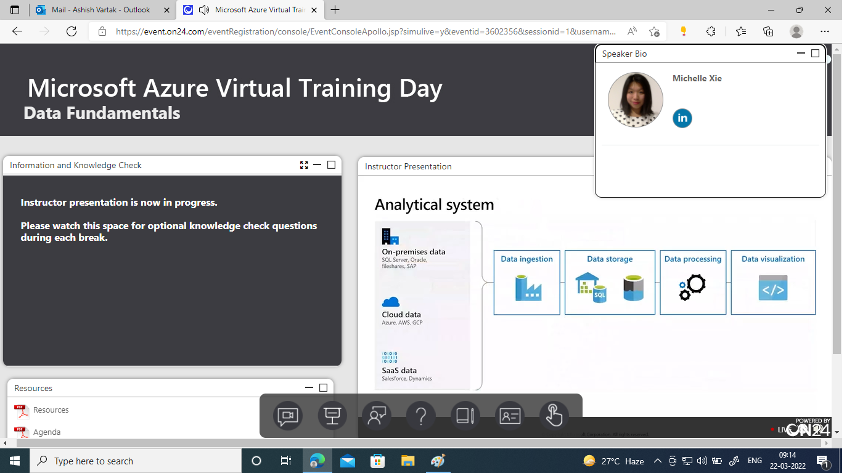Open the media player dock icon
Viewport: 868px width, 473px height.
pos(288,416)
